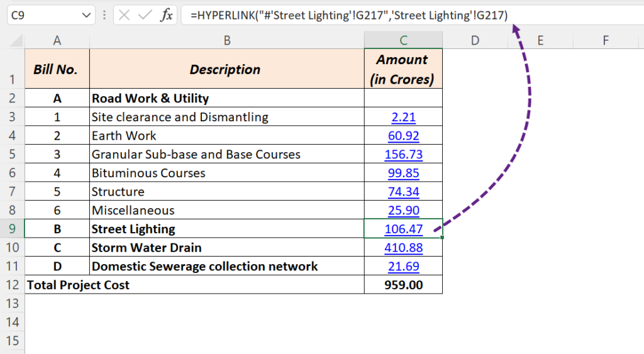Screen dimensions: 644x354
Task: Click the 'Bill No.' header cell
Action: 57,69
